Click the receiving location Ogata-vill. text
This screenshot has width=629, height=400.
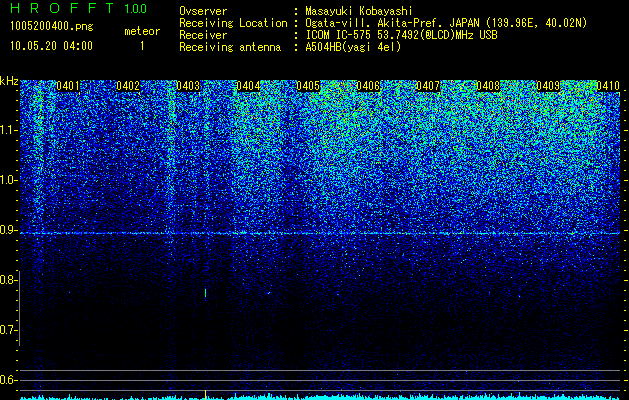(446, 23)
